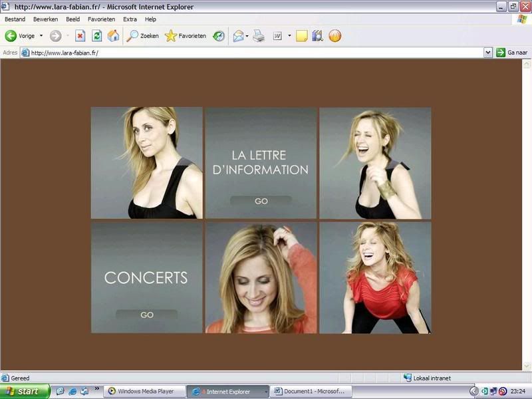Screen dimensions: 532x399
Task: Click the scroll up arrow of page scrollbar
Action: 527,63
